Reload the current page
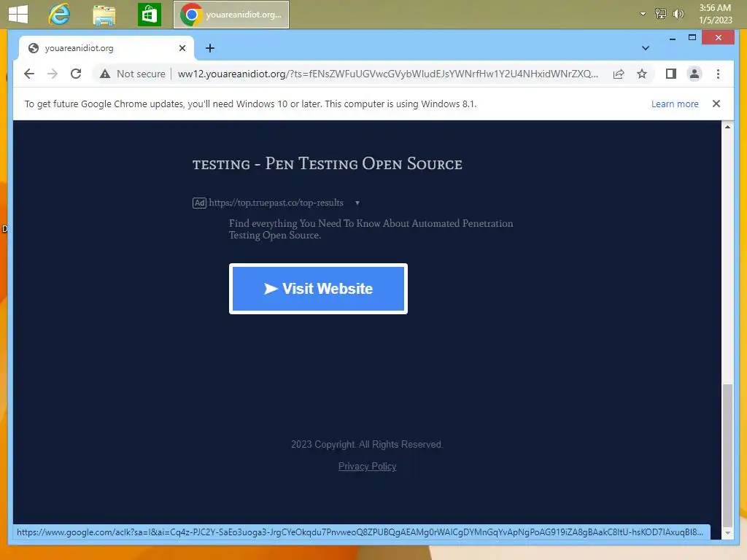The image size is (747, 560). tap(76, 74)
